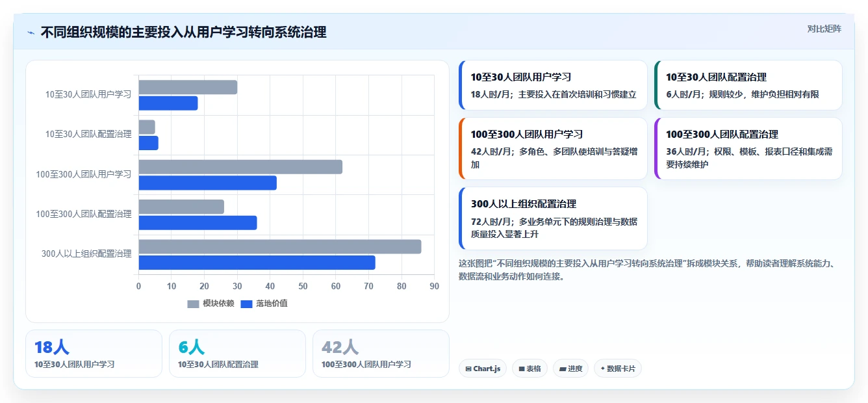Click the lightning icon beside the title

(x=31, y=32)
